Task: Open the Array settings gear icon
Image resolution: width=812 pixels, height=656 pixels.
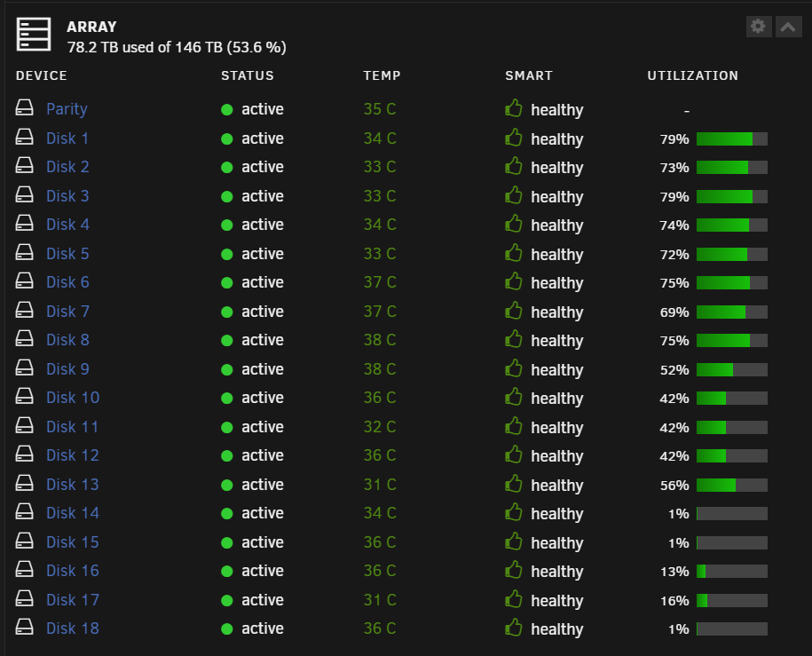Action: click(758, 27)
